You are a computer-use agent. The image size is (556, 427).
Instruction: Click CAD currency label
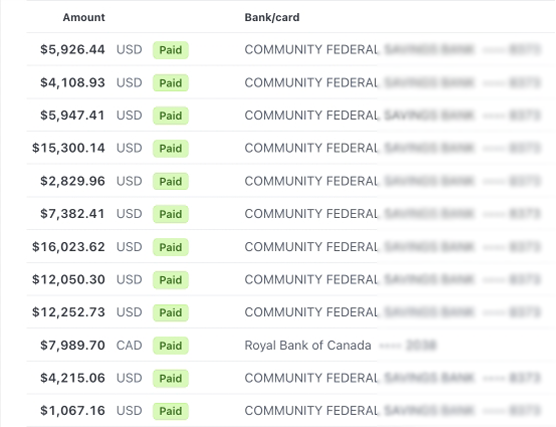(129, 345)
